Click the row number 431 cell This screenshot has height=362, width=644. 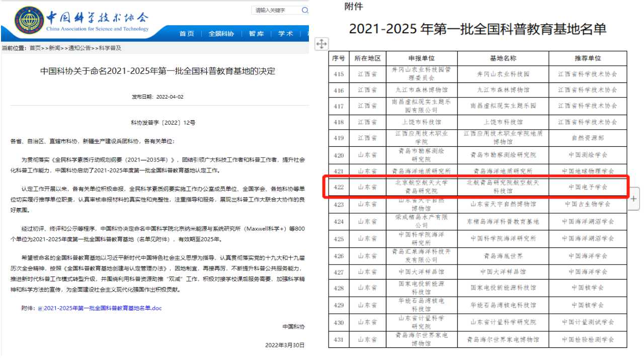click(x=339, y=339)
